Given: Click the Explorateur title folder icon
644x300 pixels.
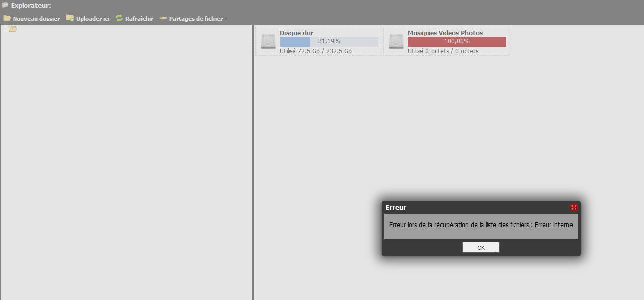Looking at the screenshot, I should tap(5, 5).
